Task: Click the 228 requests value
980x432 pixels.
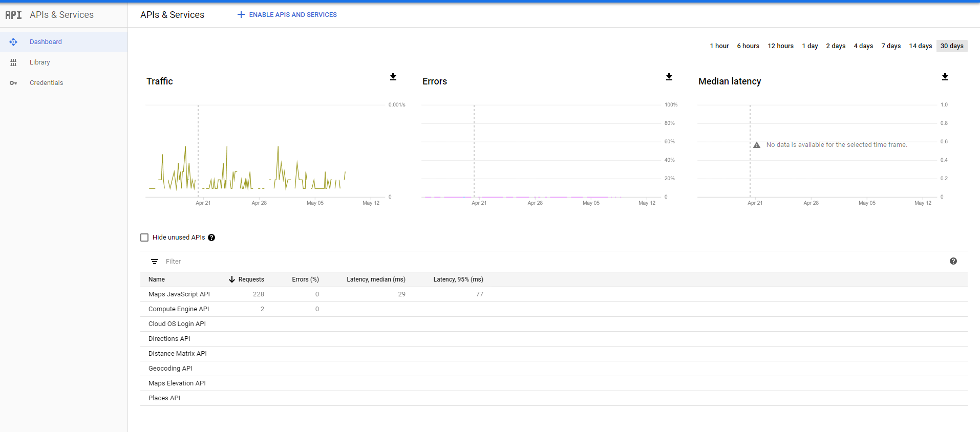Action: point(259,294)
